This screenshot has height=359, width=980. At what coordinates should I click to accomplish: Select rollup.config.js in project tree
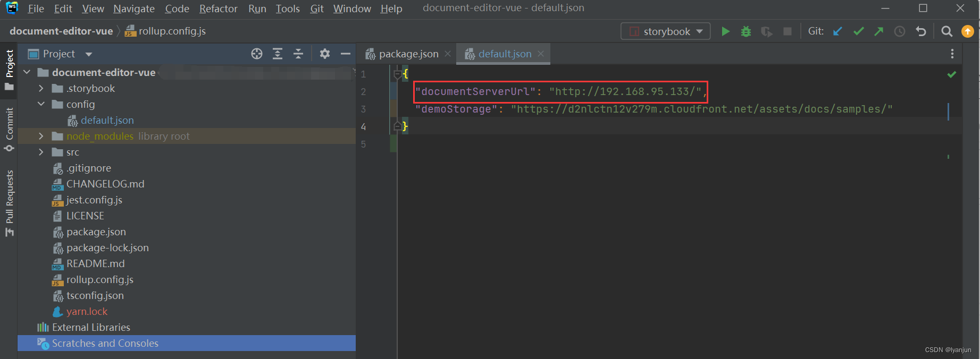[99, 279]
